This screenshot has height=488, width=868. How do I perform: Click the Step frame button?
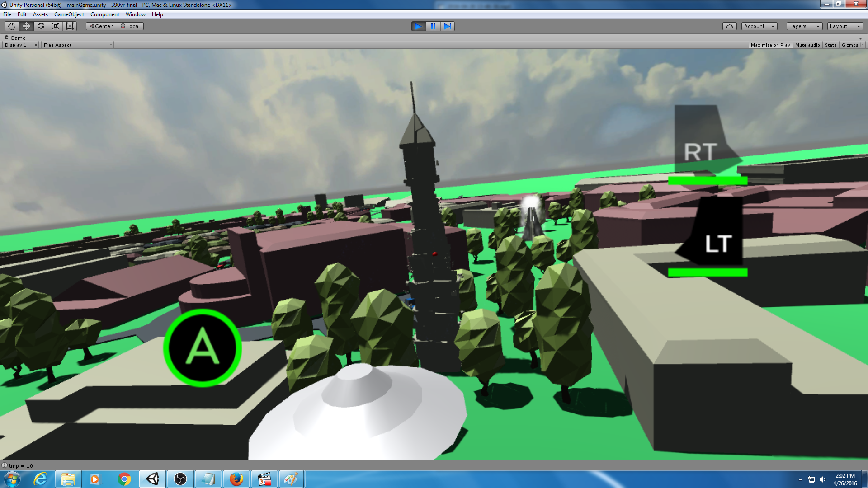448,26
